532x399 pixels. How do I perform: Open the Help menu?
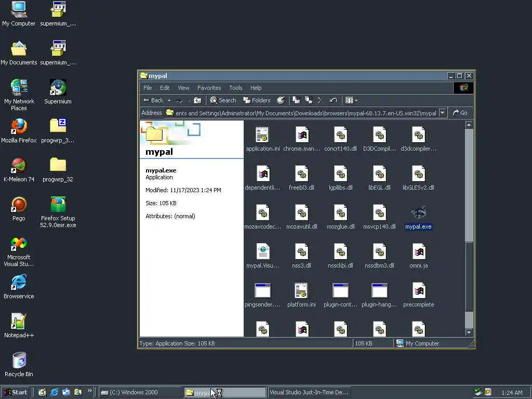[256, 88]
